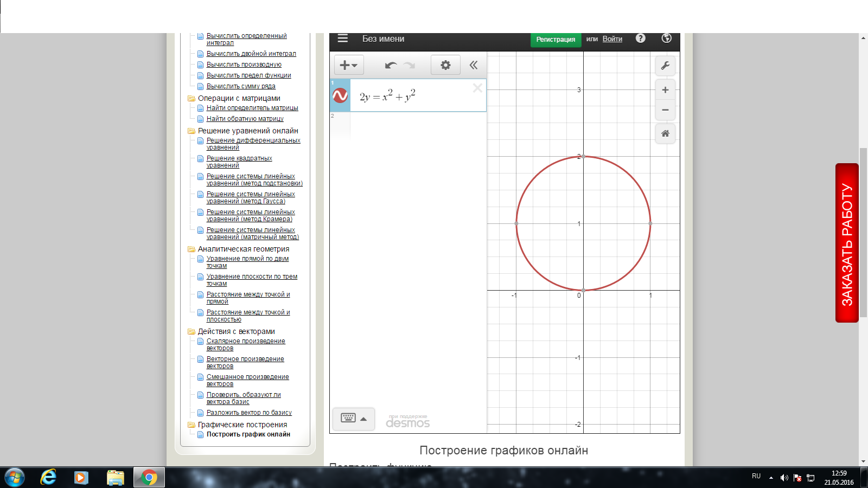Screen dimensions: 868x488
Task: Click the Windows Start button
Action: 15,478
